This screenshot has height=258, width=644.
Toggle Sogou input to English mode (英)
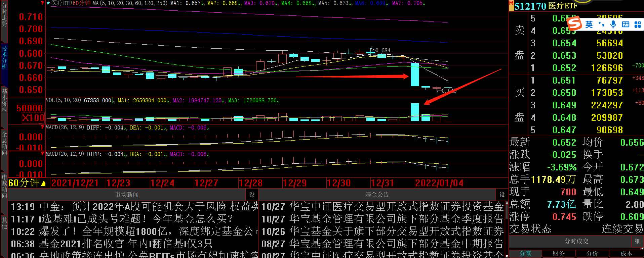tap(589, 24)
